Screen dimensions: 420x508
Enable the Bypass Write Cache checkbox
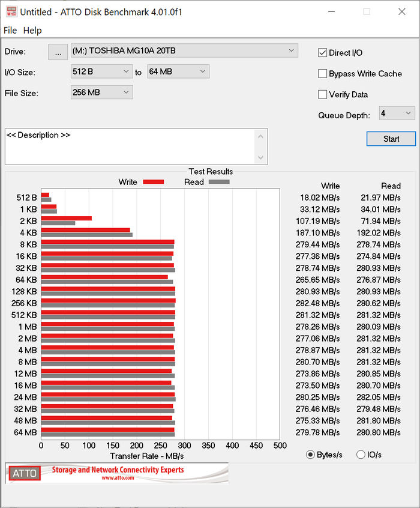323,73
